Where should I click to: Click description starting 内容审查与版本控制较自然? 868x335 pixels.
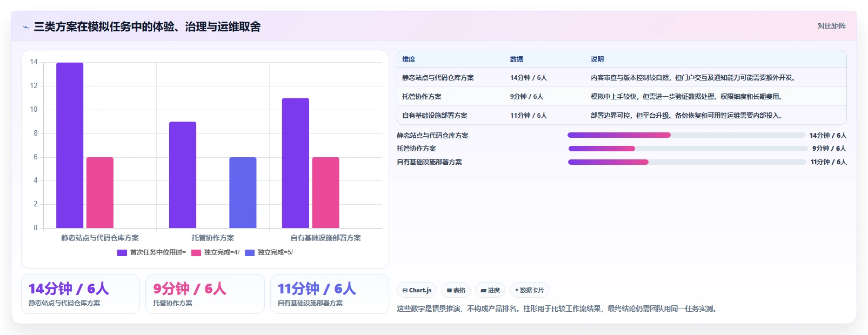pyautogui.click(x=693, y=78)
